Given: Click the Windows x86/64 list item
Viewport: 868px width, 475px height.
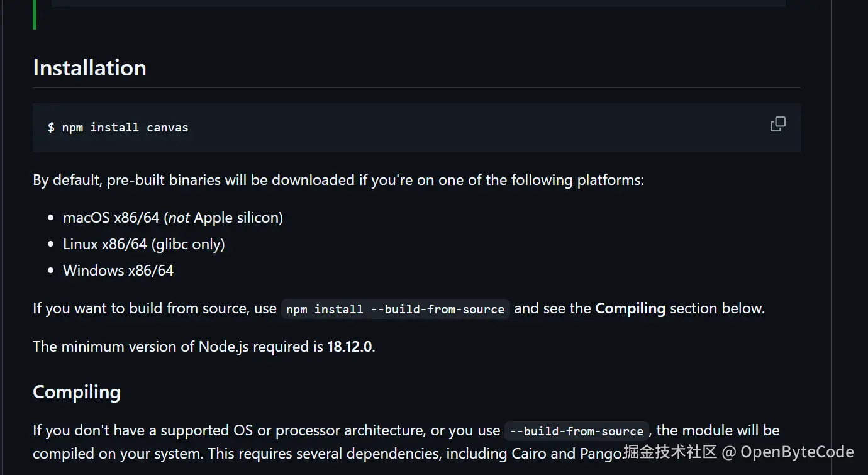Looking at the screenshot, I should click(118, 271).
